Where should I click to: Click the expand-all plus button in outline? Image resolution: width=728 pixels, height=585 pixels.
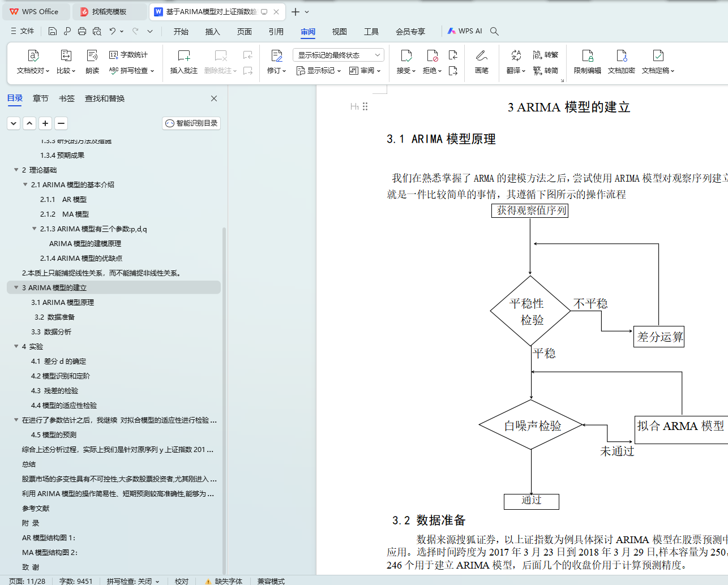(x=45, y=123)
